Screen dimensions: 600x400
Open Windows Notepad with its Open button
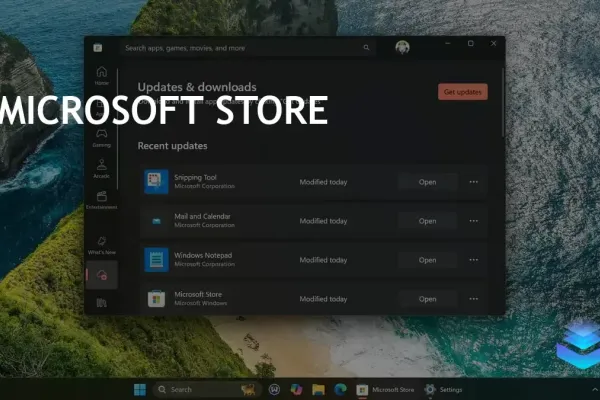tap(427, 260)
